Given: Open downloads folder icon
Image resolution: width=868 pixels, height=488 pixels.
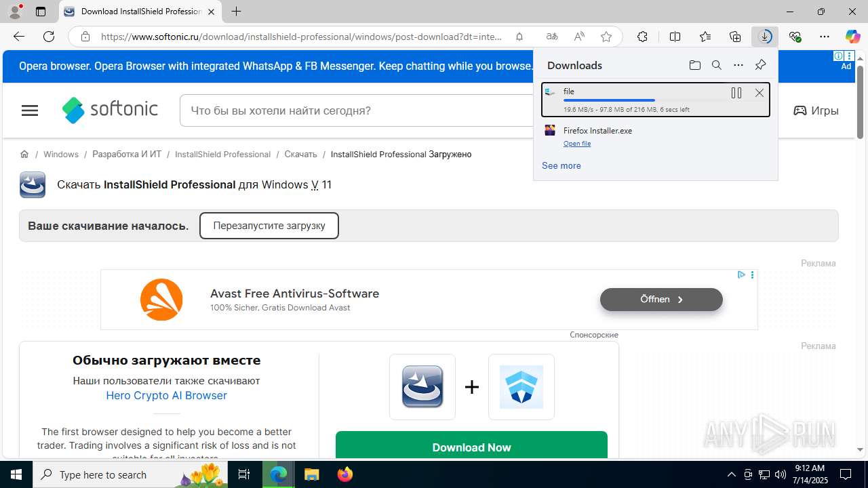Looking at the screenshot, I should point(694,65).
